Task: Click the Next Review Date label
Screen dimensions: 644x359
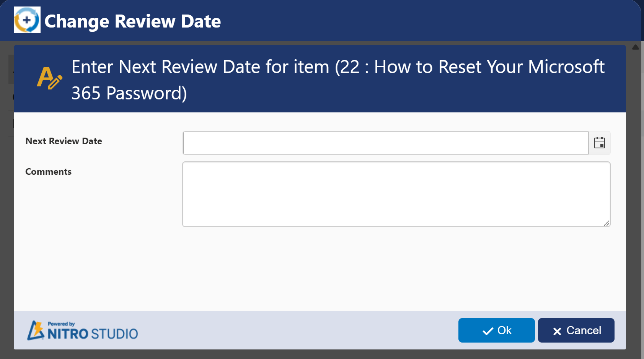Action: (64, 141)
